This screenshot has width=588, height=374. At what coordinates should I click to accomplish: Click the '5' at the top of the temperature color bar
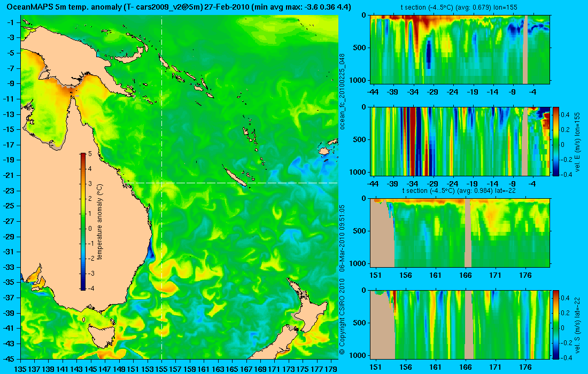(90, 154)
